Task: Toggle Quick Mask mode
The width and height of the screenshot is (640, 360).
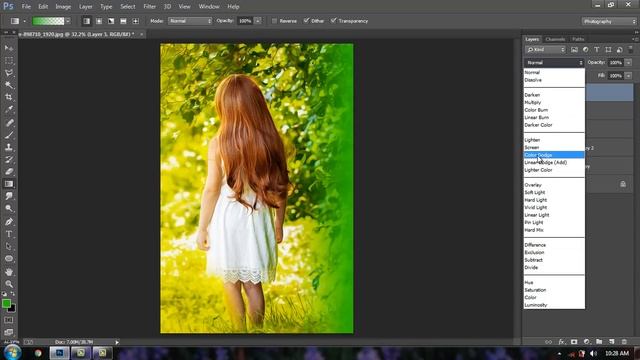Action: 9,320
